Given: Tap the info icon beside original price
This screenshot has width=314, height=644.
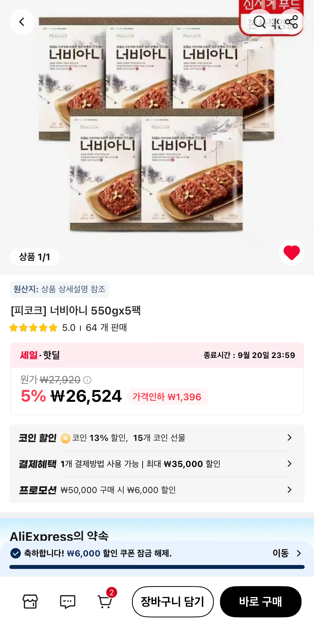Looking at the screenshot, I should (87, 380).
